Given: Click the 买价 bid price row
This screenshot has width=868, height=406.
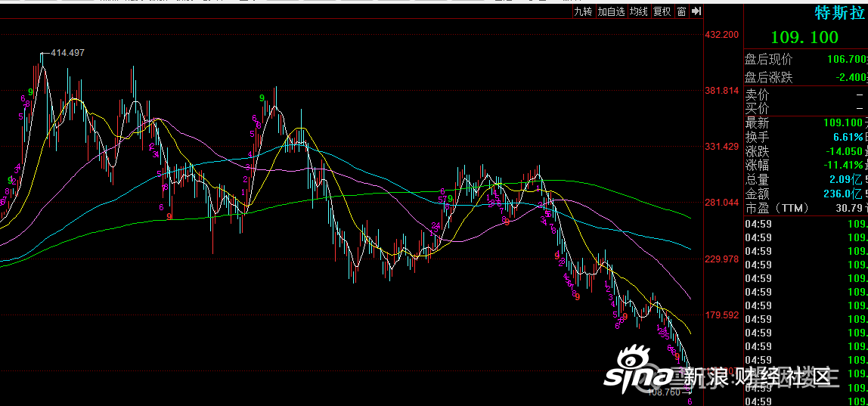Looking at the screenshot, I should [x=806, y=108].
